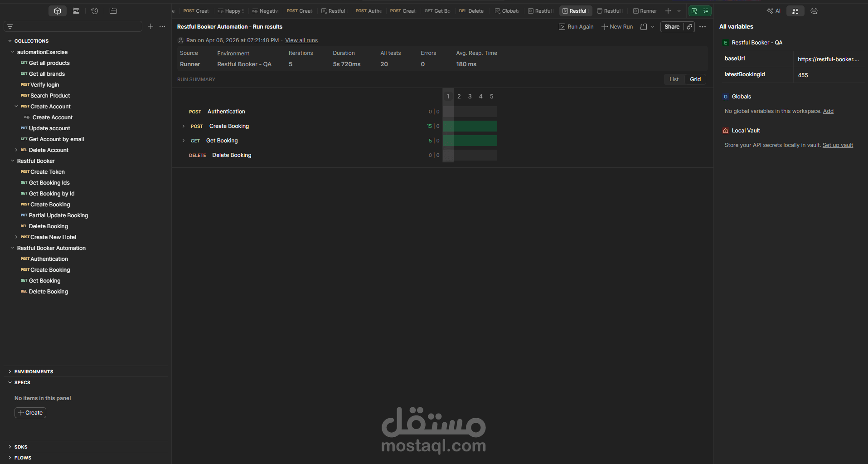Open the comments icon
This screenshot has height=464, width=868.
(x=814, y=11)
